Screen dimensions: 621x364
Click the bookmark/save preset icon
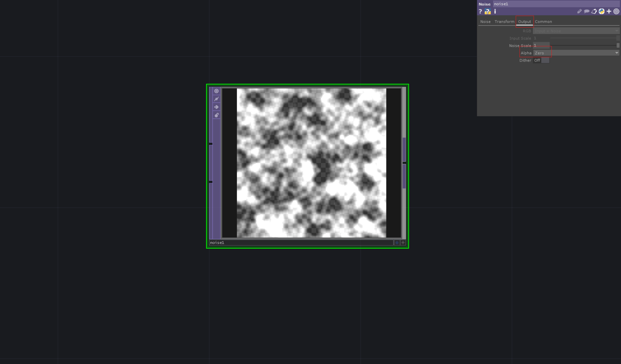(x=594, y=11)
